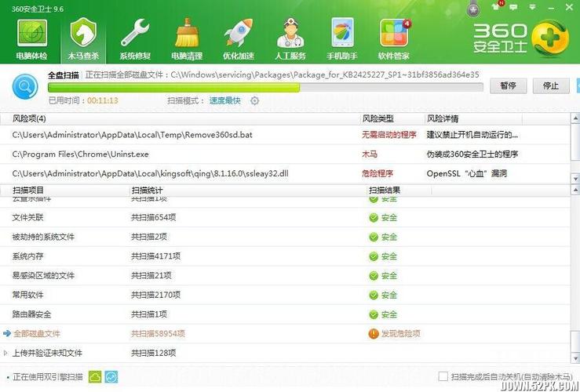Click OpenSSL “心血” 漏洞 detail text
This screenshot has height=392, width=580.
pyautogui.click(x=466, y=173)
